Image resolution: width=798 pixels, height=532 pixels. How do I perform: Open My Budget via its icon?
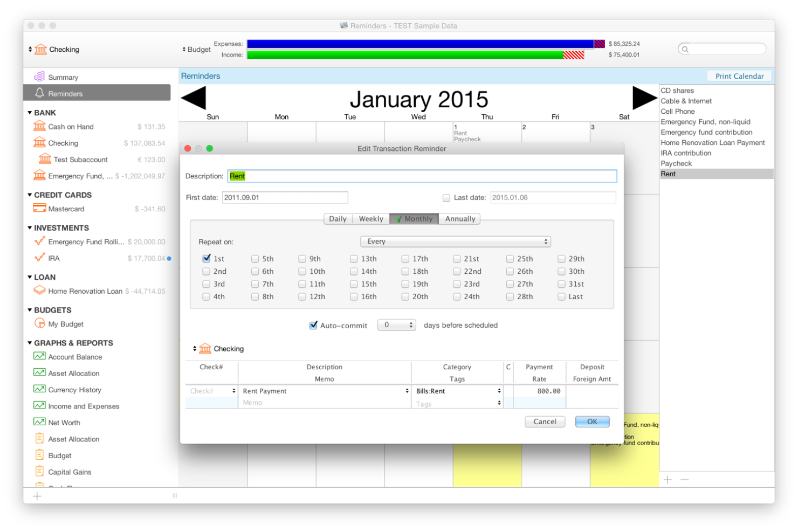point(39,324)
